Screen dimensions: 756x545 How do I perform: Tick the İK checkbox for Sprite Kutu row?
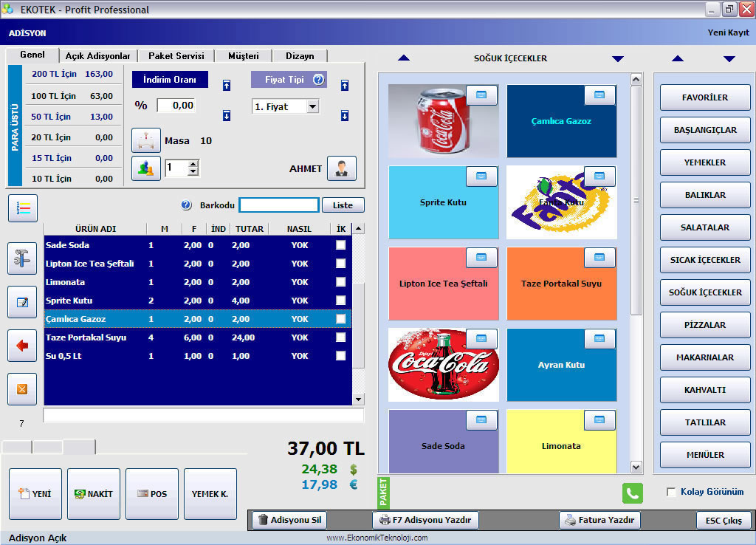[x=341, y=301]
